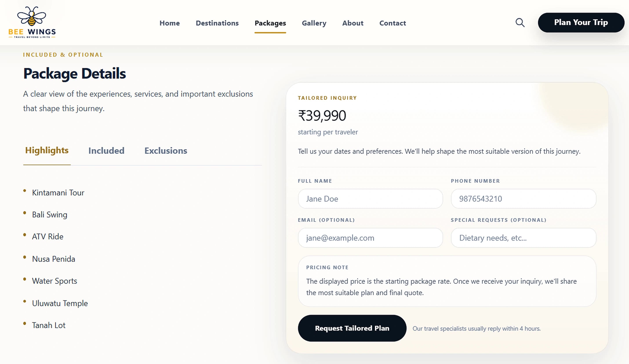This screenshot has width=629, height=364.
Task: Click the Bee Wings logo
Action: coord(32,22)
